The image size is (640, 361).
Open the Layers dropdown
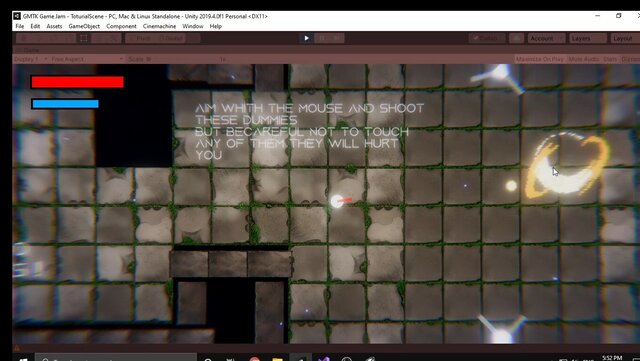tap(588, 38)
